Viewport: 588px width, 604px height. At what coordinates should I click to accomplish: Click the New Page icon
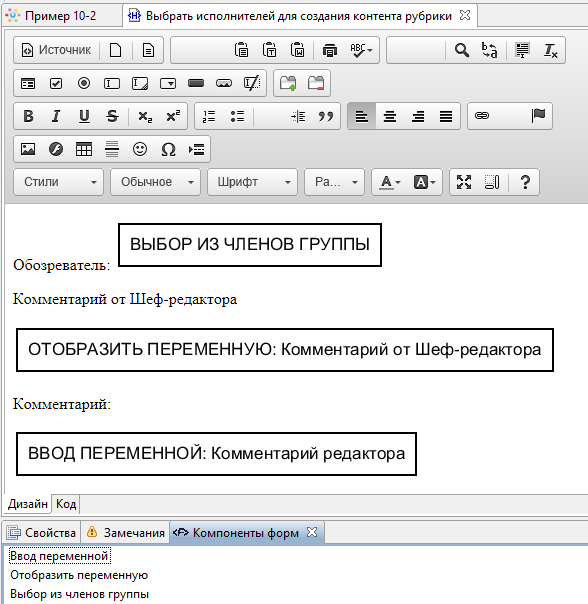point(116,50)
